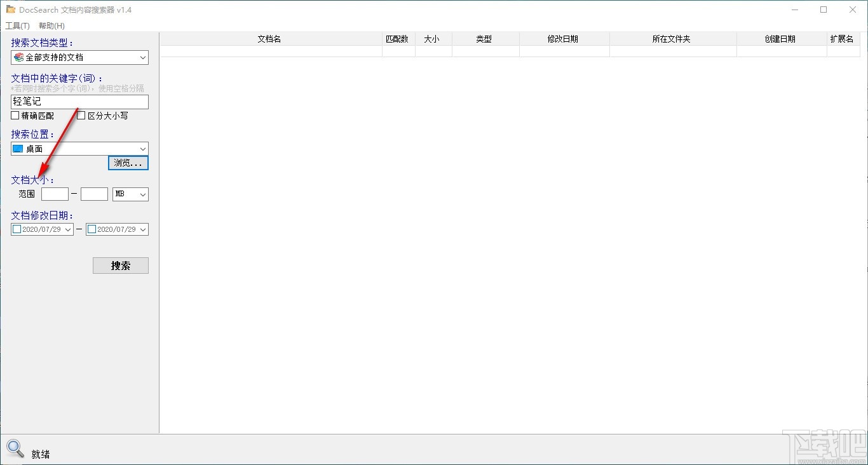This screenshot has width=868, height=465.
Task: Click the minimum file size range field
Action: (55, 194)
